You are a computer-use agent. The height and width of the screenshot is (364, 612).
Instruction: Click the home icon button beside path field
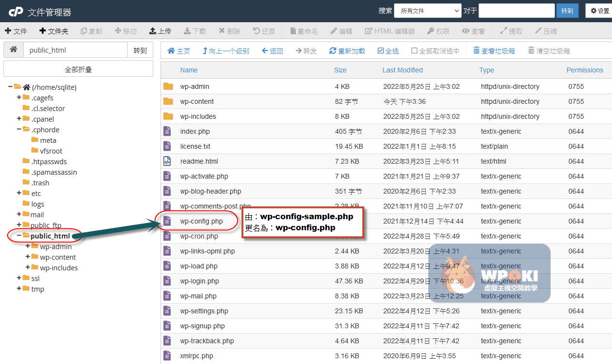[x=14, y=50]
